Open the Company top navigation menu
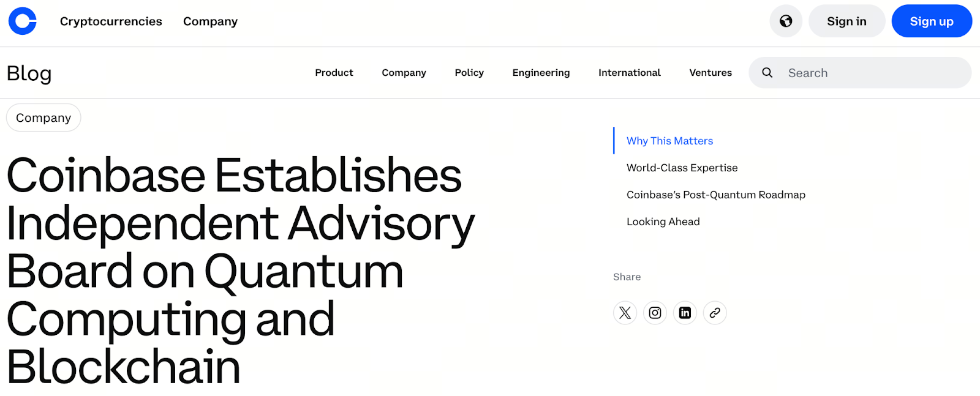Image resolution: width=980 pixels, height=396 pixels. [x=210, y=21]
